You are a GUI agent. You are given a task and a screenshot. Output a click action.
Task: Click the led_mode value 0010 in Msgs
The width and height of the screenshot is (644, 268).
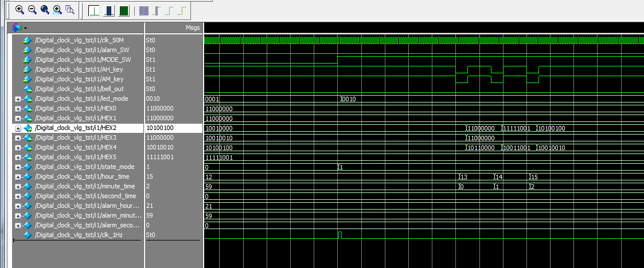[153, 98]
